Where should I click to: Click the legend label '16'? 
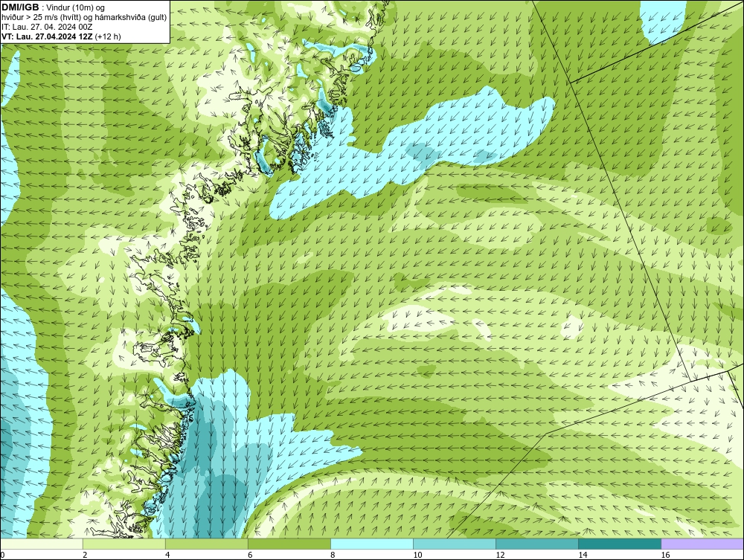pyautogui.click(x=665, y=555)
